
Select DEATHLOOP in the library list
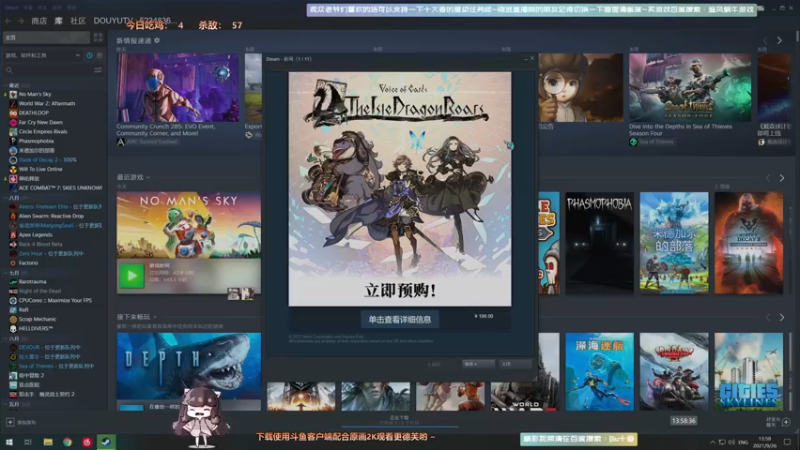[x=34, y=113]
